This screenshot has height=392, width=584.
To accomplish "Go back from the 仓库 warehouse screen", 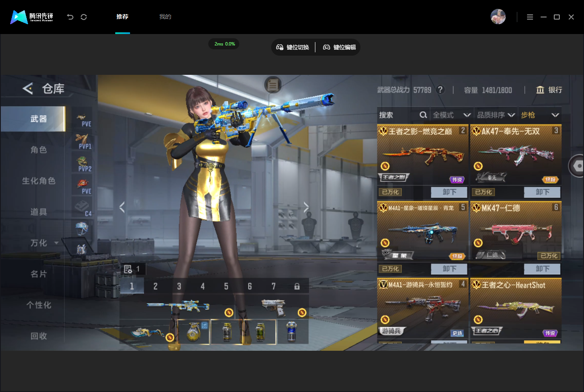I will click(x=28, y=88).
